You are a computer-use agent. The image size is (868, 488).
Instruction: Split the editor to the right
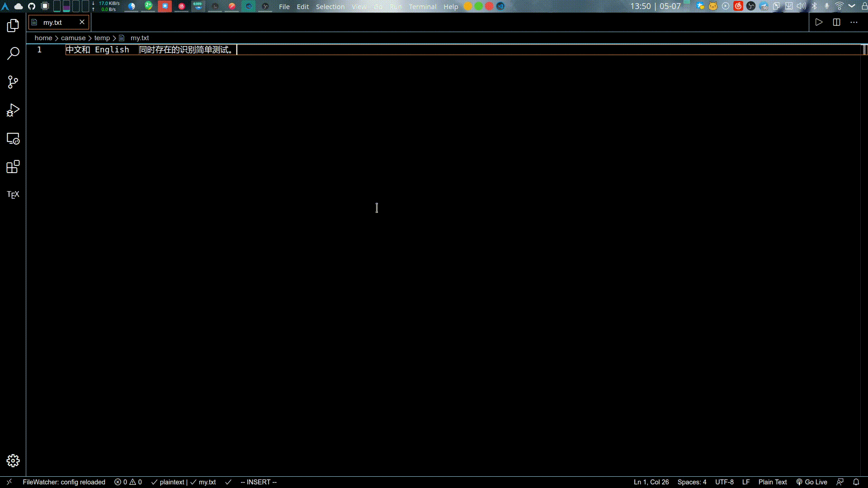pos(836,22)
